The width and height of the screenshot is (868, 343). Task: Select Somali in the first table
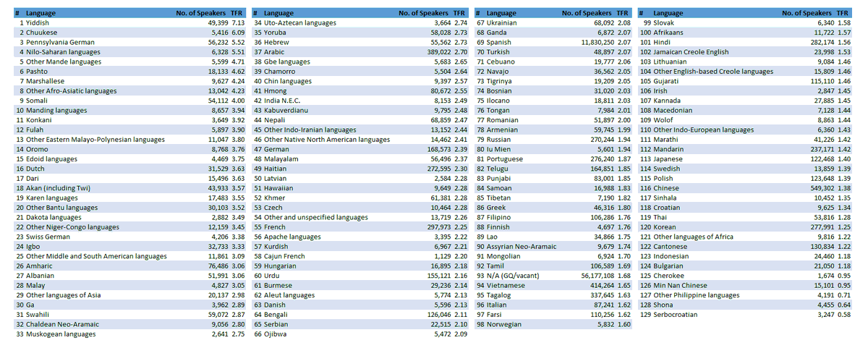(x=36, y=101)
